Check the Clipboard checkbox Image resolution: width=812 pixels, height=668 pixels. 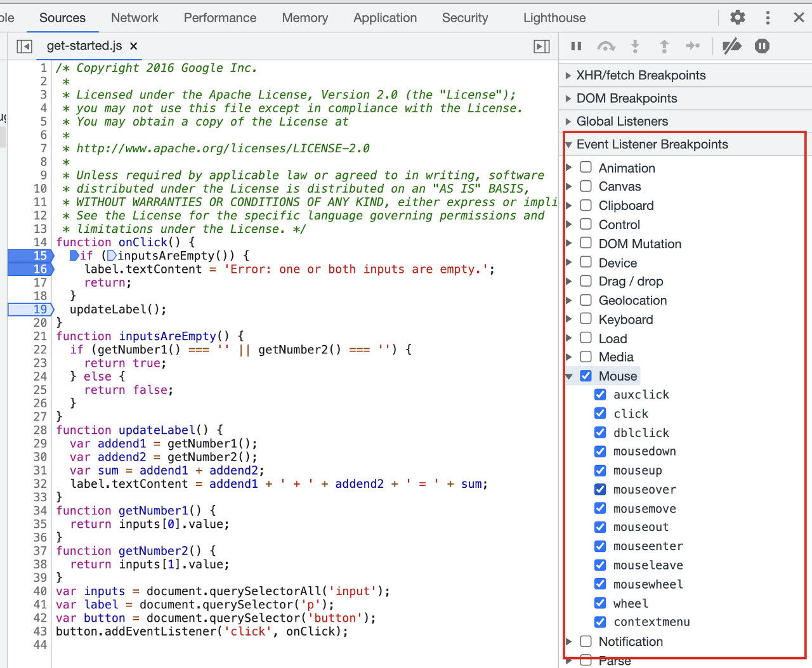coord(586,205)
